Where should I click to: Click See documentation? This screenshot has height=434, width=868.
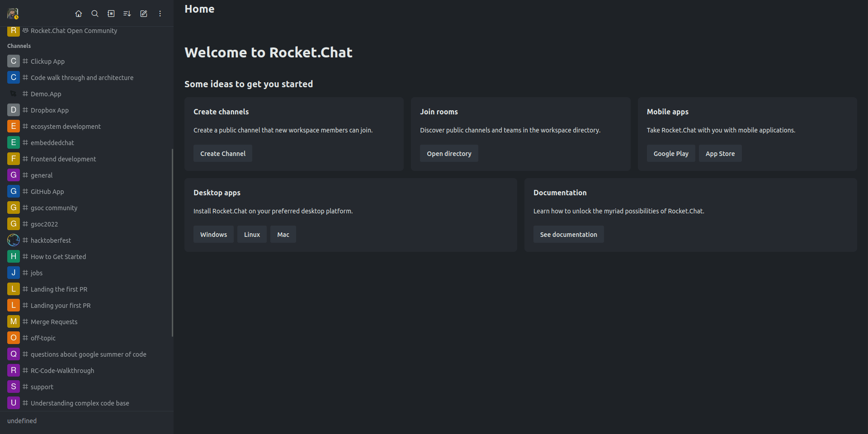point(568,234)
